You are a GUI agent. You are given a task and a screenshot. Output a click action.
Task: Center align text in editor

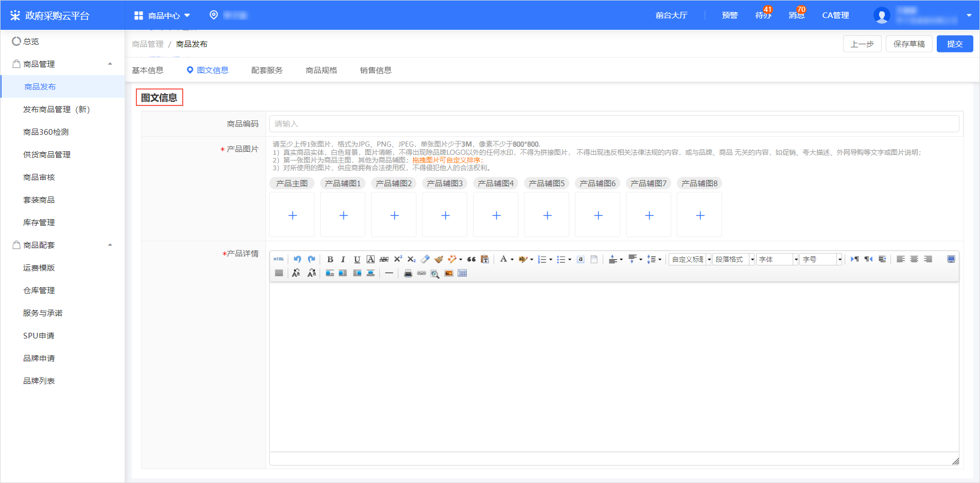[914, 259]
